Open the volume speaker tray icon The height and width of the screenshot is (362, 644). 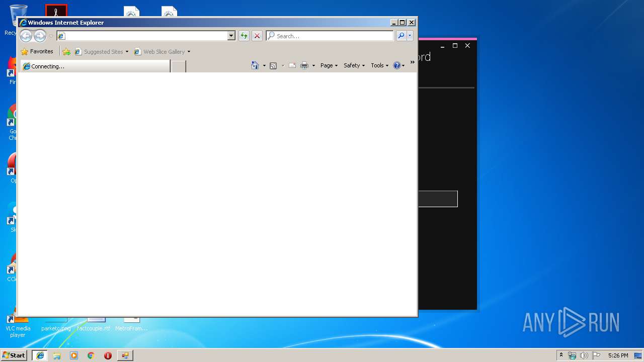(584, 355)
